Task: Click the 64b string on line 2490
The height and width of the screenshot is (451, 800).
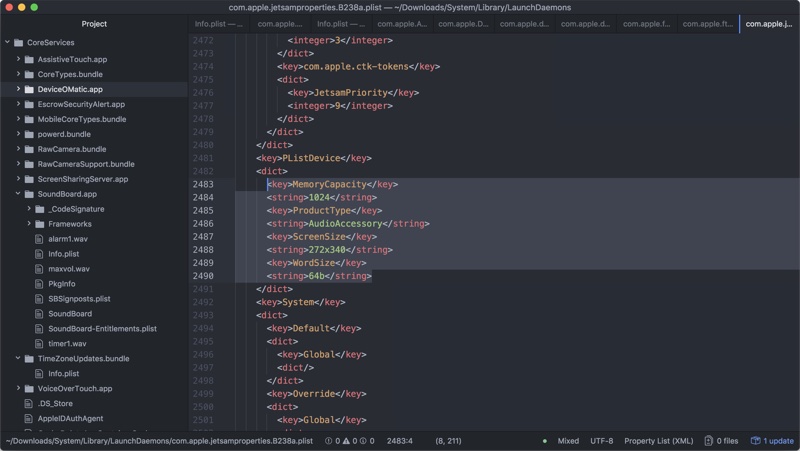Action: click(x=316, y=276)
